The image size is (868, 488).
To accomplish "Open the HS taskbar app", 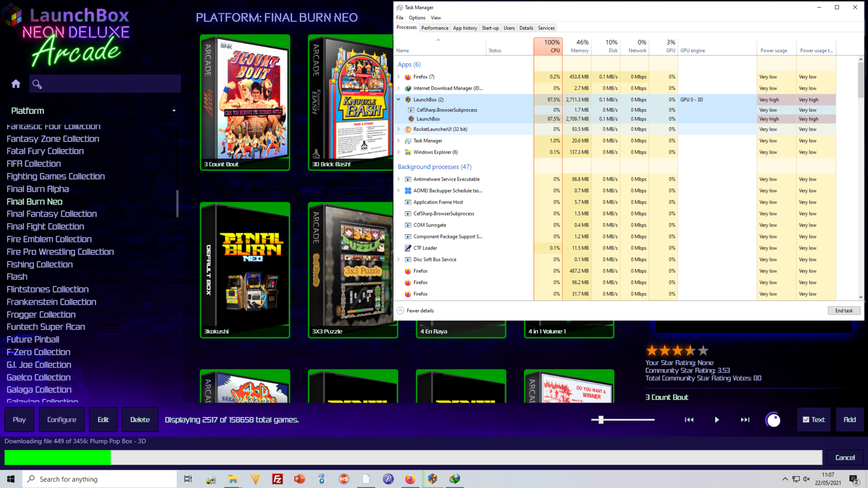I will [x=344, y=479].
